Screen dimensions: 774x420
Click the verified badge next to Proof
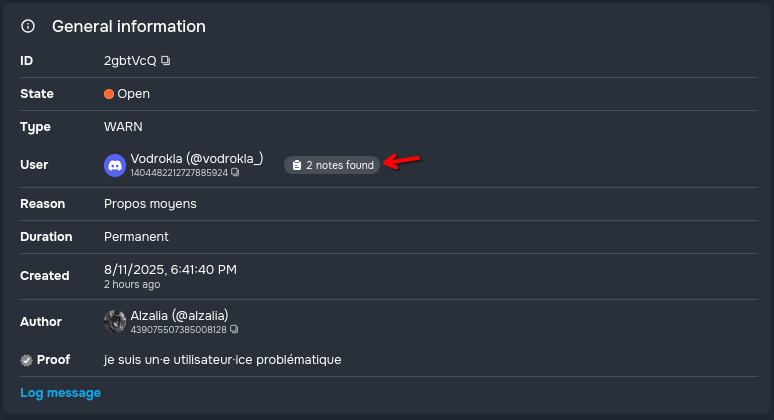(x=27, y=360)
